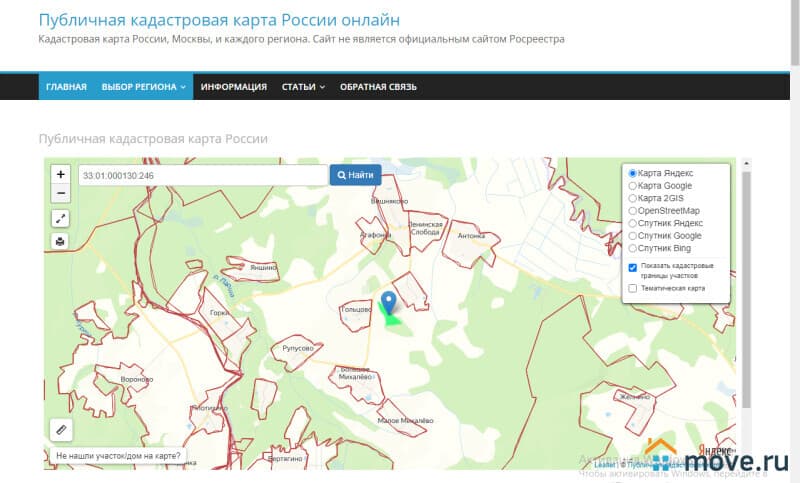Screen dimensions: 800x483
Task: Open Обратная связь page
Action: [378, 87]
